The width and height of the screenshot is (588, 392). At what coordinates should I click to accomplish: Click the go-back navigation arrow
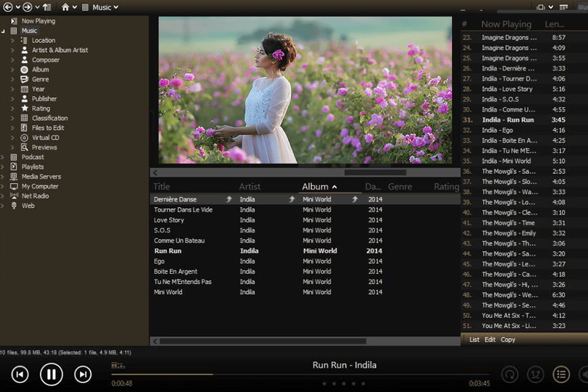pyautogui.click(x=9, y=7)
